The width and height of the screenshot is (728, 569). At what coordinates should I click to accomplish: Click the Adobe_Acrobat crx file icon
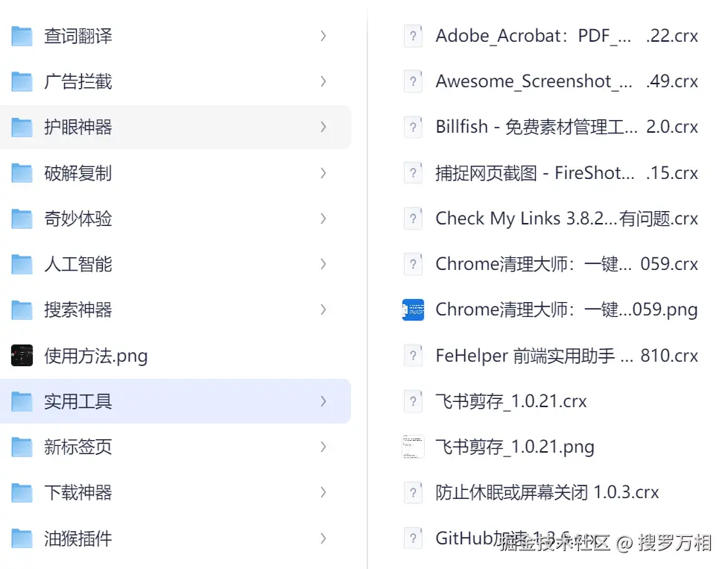coord(413,36)
